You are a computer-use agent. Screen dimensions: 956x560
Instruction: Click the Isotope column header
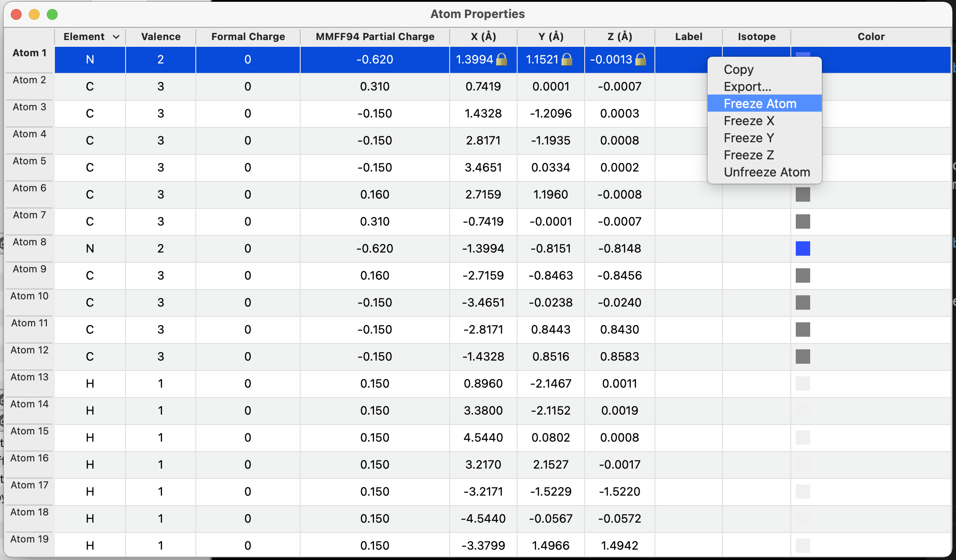pos(756,37)
